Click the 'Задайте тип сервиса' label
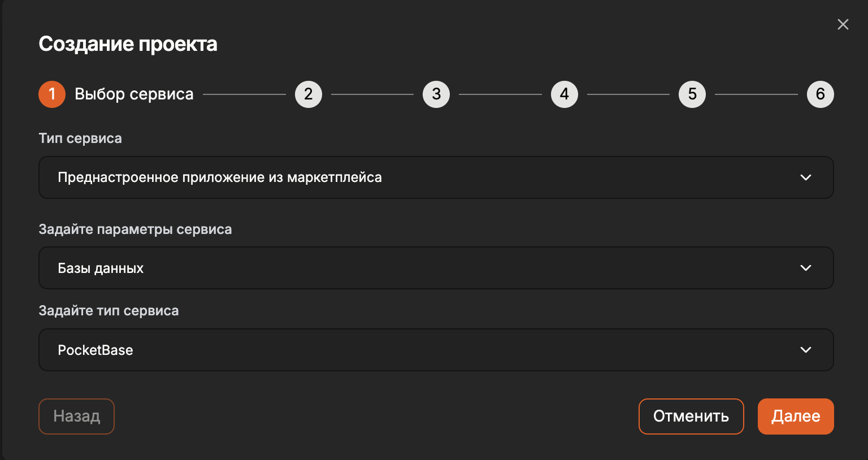The image size is (868, 460). (x=108, y=311)
